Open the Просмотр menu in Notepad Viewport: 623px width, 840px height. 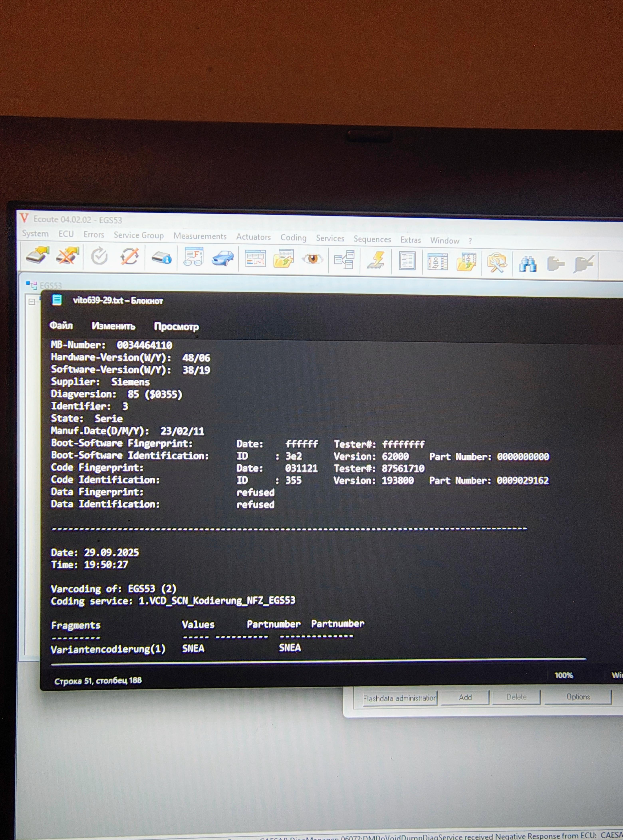pyautogui.click(x=176, y=327)
